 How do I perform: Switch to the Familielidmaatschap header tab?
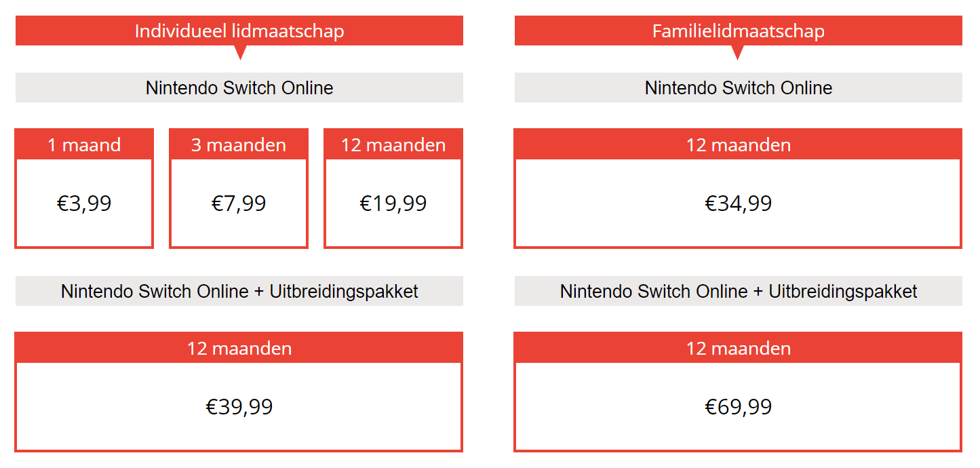(738, 31)
